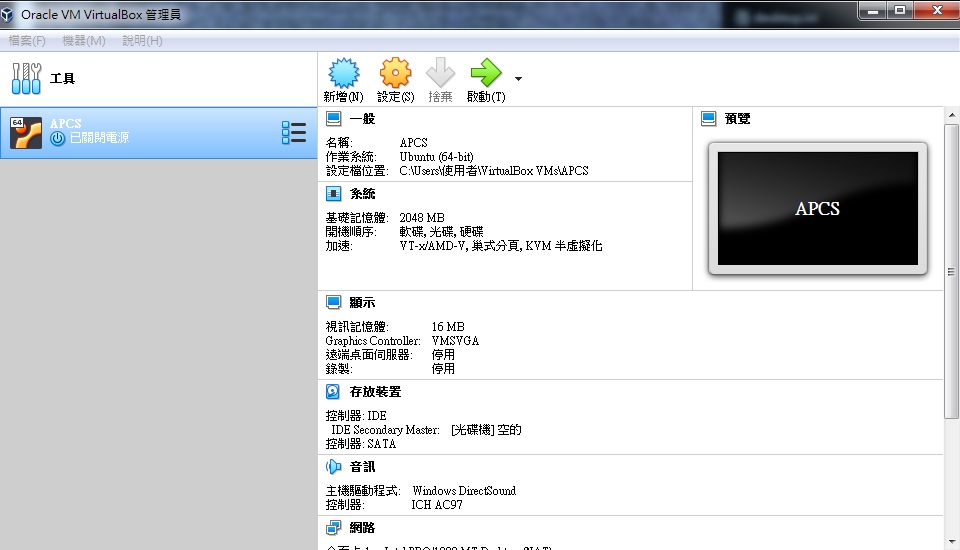Open the 檔案(F) menu
Viewport: 960px width, 550px height.
[27, 41]
